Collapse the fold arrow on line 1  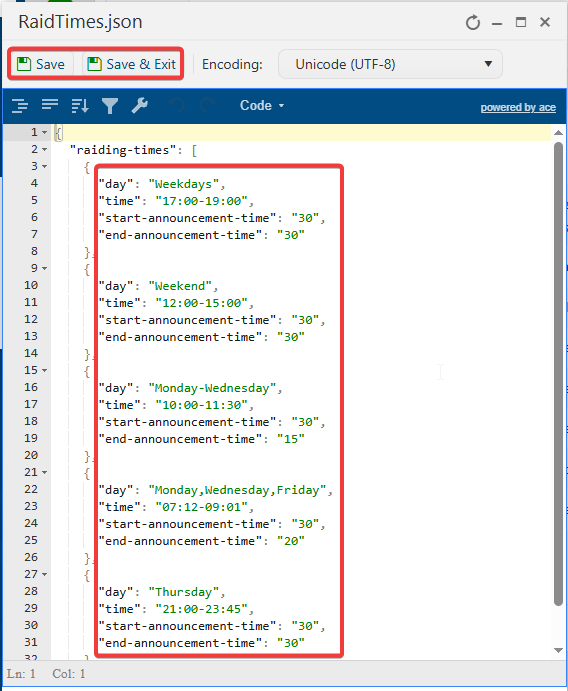click(x=45, y=132)
